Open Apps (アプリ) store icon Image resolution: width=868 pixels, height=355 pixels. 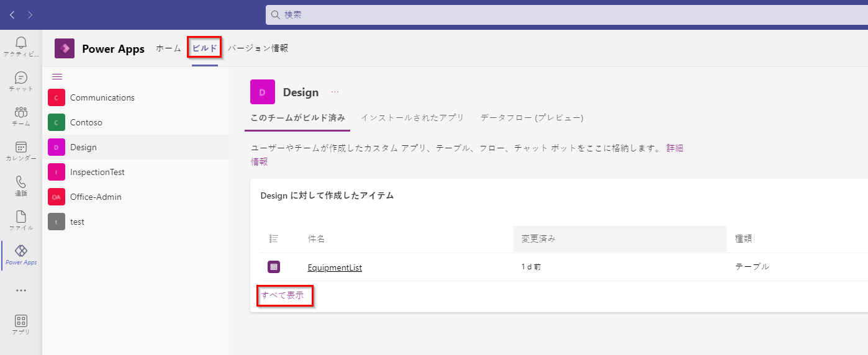tap(21, 325)
